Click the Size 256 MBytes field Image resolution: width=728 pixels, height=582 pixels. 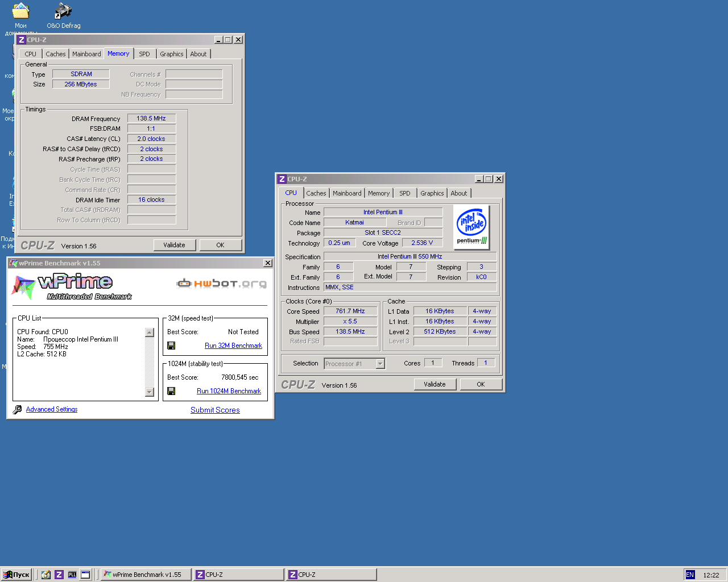[x=81, y=84]
